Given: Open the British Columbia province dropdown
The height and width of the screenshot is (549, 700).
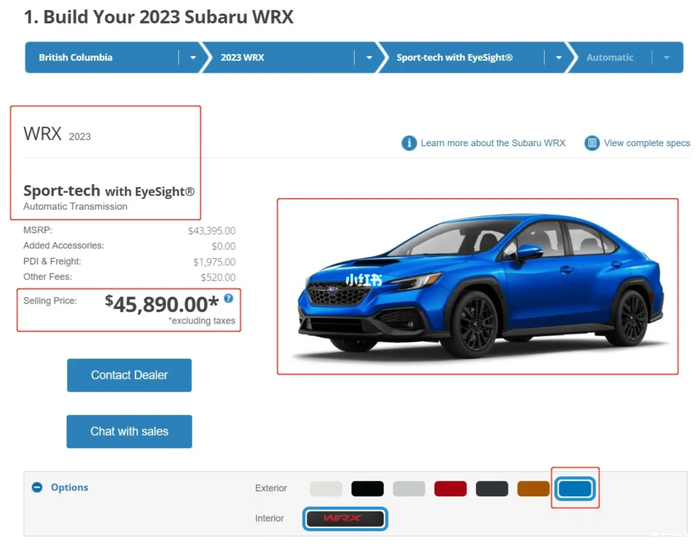Looking at the screenshot, I should (x=112, y=58).
